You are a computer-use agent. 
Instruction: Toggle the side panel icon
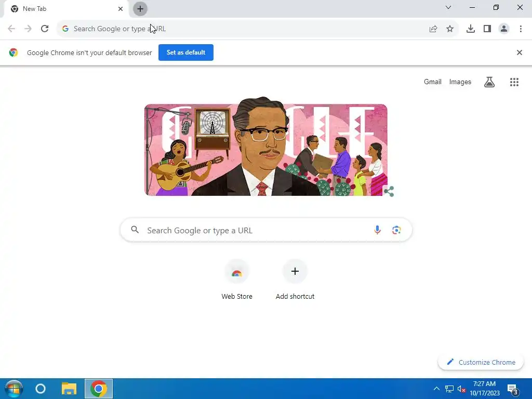487,29
